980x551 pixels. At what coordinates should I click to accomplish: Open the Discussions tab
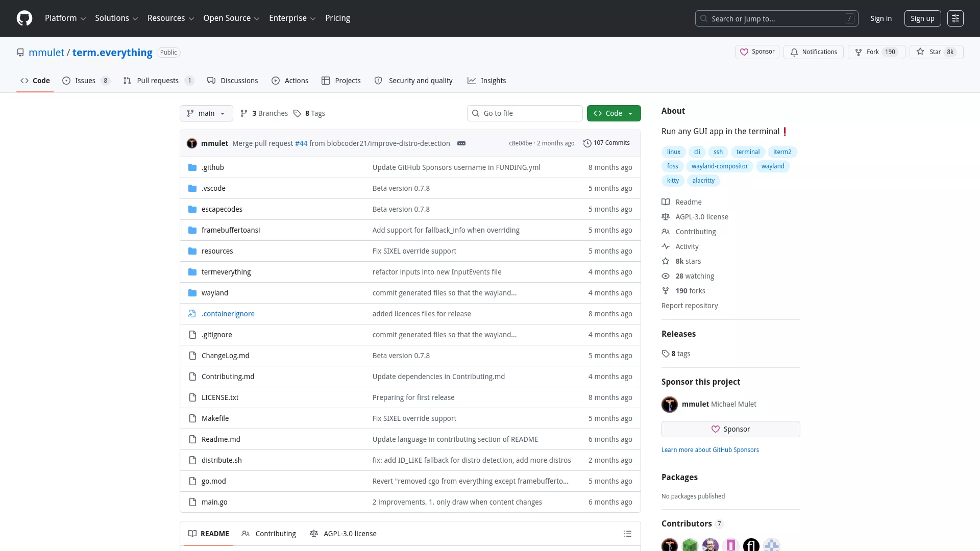click(233, 81)
